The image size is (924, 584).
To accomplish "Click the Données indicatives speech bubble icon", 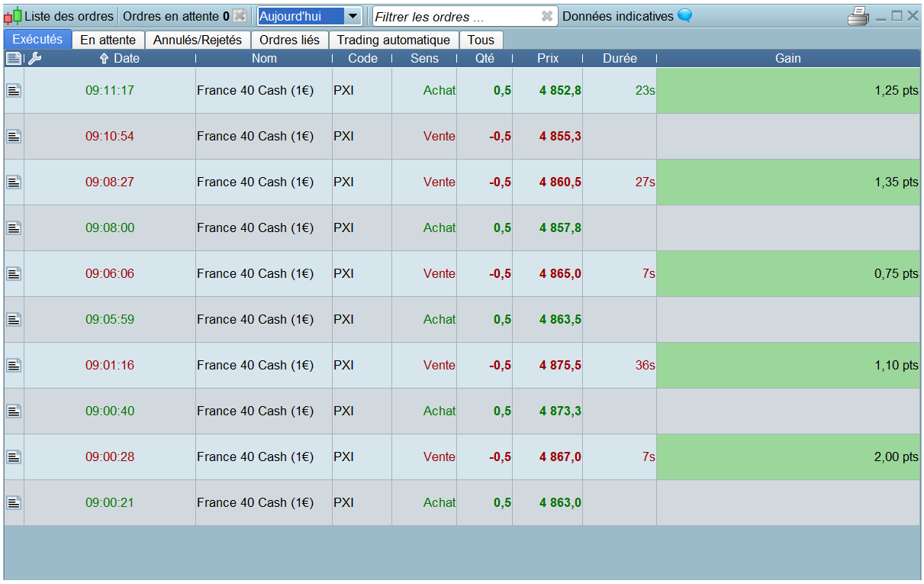I will point(684,16).
